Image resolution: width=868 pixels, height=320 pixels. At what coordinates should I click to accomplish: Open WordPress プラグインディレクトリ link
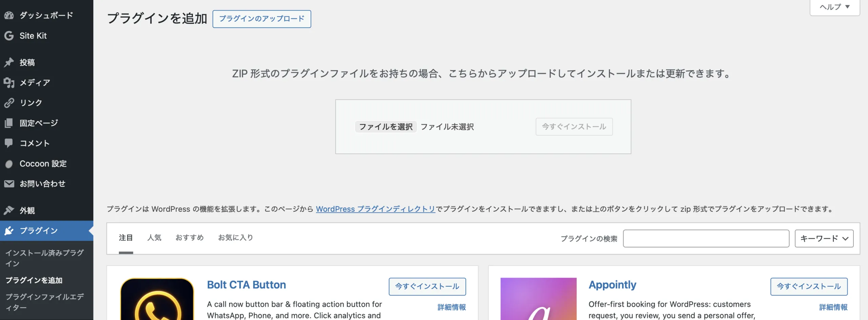(x=375, y=209)
